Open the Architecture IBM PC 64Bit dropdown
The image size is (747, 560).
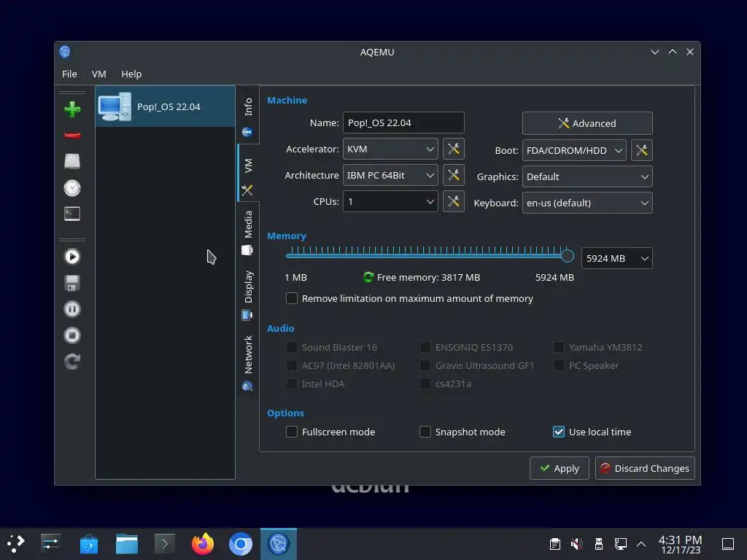[x=390, y=175]
